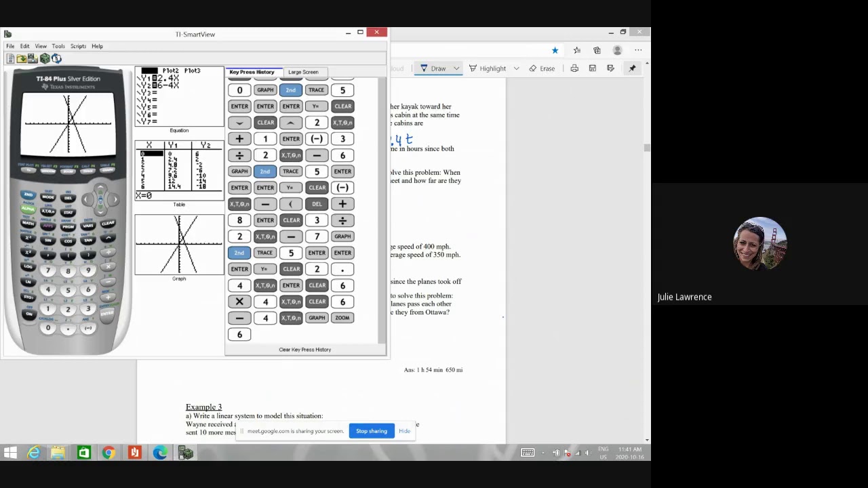868x488 pixels.
Task: Click the COS calculator key
Action: tap(68, 241)
